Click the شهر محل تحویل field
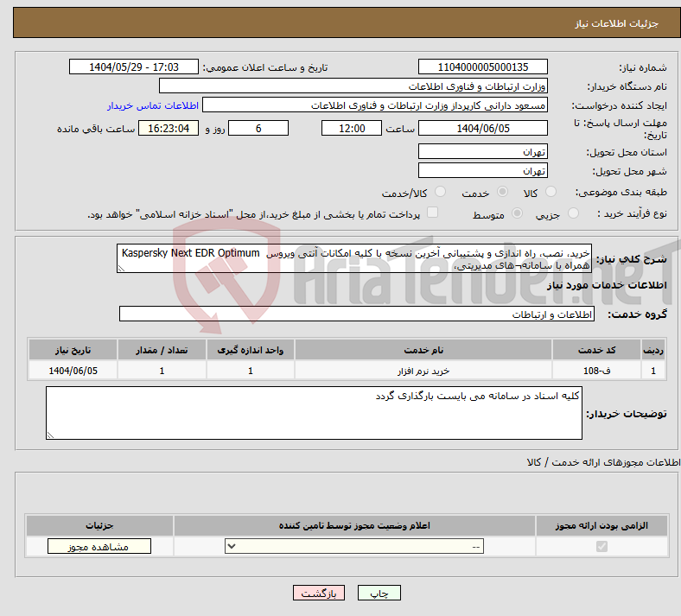The height and width of the screenshot is (616, 681). 483,170
